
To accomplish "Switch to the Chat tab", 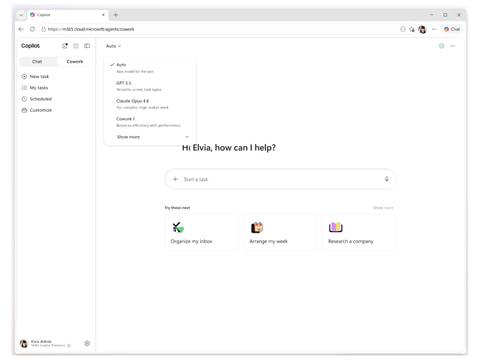I will (x=37, y=62).
